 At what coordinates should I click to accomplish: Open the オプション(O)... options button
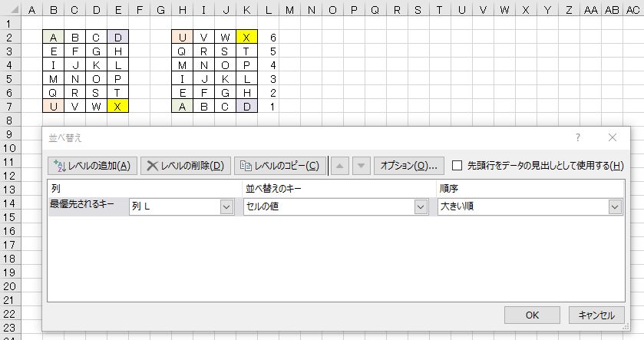pyautogui.click(x=408, y=166)
